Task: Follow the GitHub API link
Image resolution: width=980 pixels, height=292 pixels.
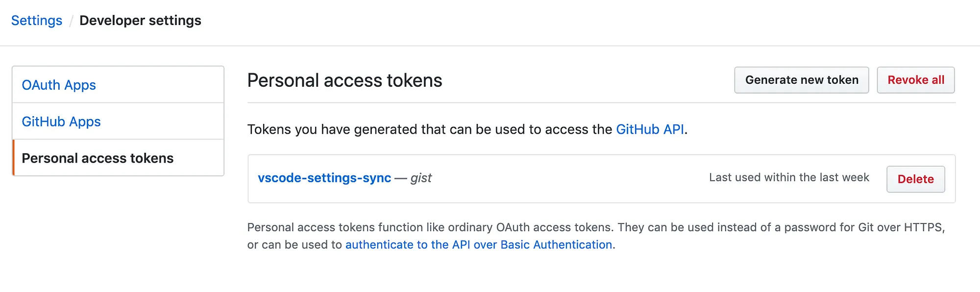Action: pos(650,130)
